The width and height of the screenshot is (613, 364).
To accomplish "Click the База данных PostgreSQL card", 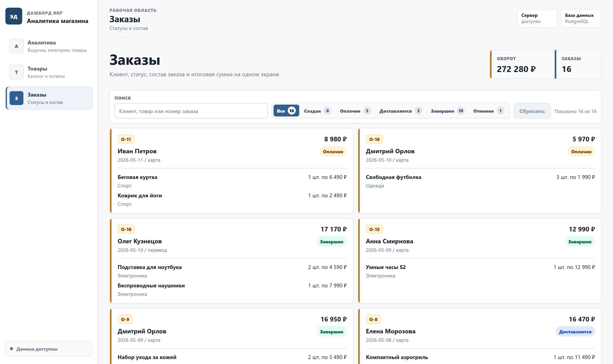I will point(581,18).
